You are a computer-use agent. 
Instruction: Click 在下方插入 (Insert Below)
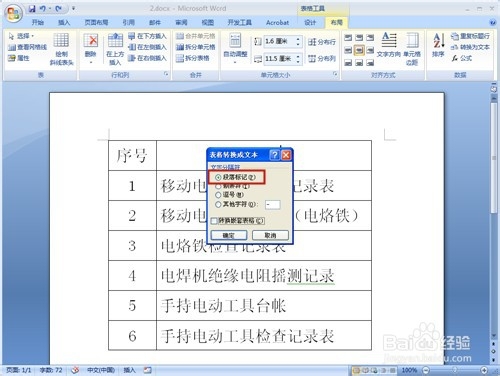(x=147, y=36)
